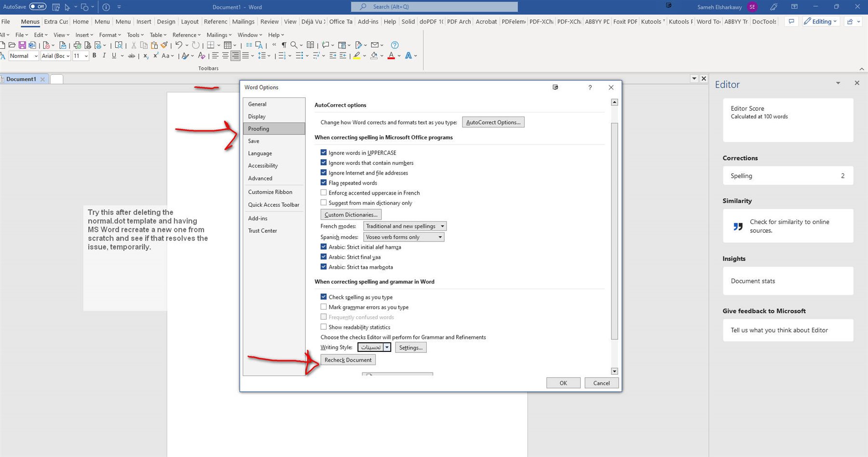Click Settings button beside Writing Style
Screen dimensions: 868x457
pos(410,347)
